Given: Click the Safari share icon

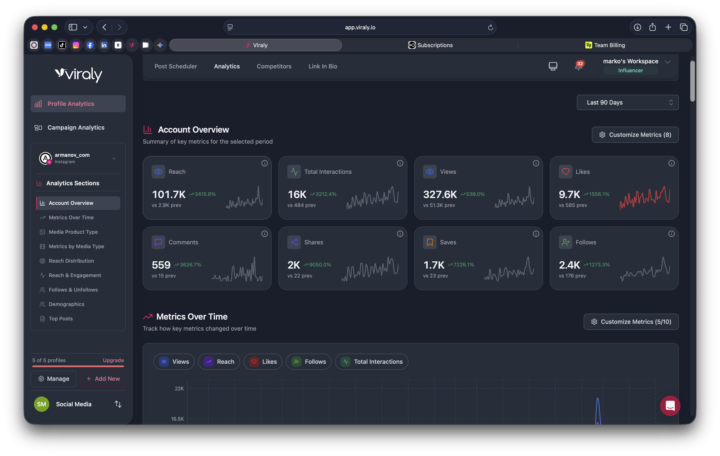Looking at the screenshot, I should (652, 27).
